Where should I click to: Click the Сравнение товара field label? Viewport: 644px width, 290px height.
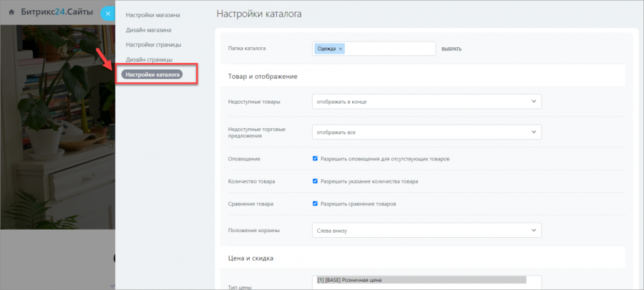[x=250, y=204]
